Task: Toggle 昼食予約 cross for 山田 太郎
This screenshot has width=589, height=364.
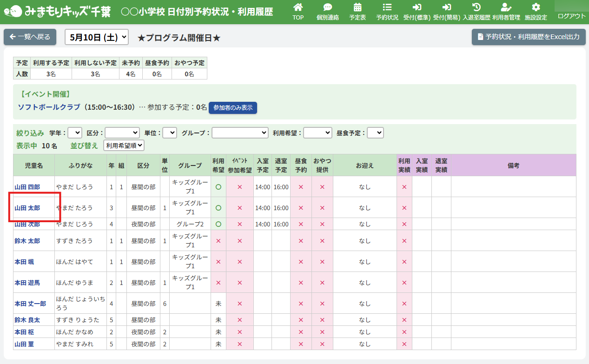Action: 301,208
